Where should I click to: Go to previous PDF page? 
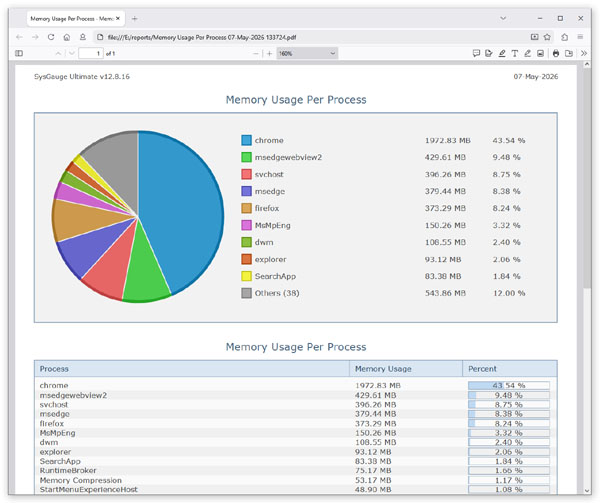coord(58,53)
